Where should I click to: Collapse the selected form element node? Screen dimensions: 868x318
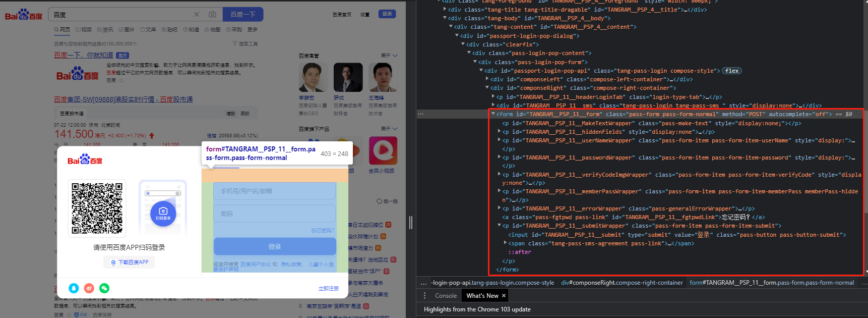coord(493,114)
